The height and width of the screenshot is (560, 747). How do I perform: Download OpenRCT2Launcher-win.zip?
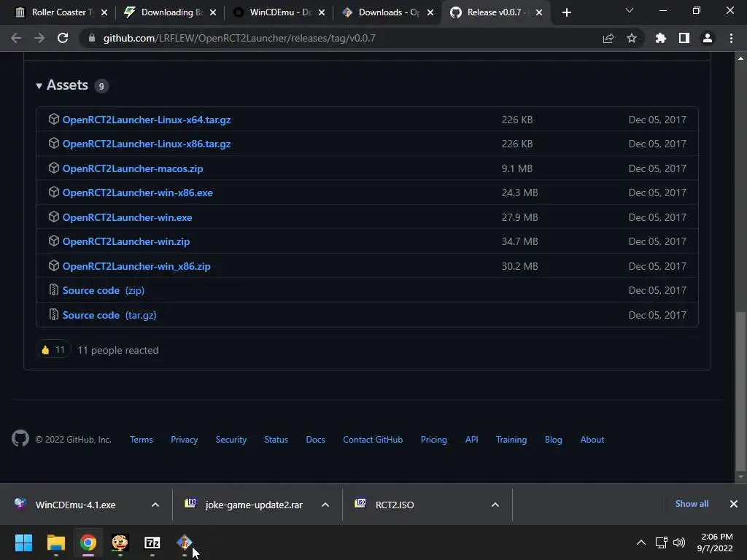[x=126, y=241]
